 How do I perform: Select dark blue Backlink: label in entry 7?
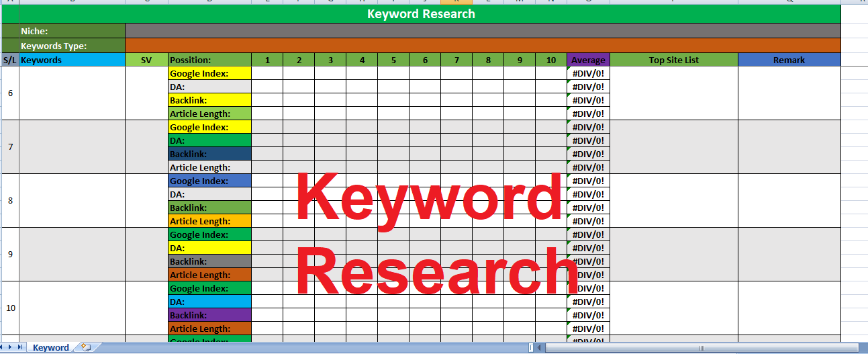tap(209, 154)
